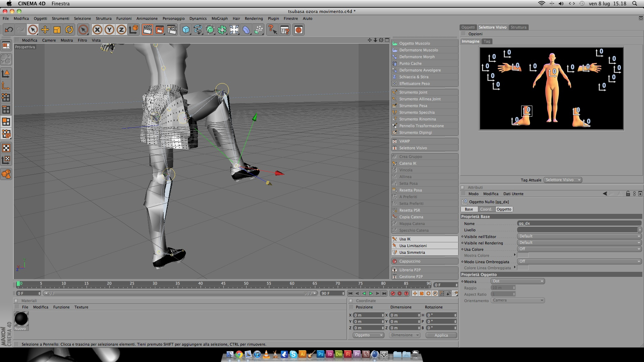This screenshot has height=362, width=644.
Task: Select the Rotate tool icon
Action: 69,30
